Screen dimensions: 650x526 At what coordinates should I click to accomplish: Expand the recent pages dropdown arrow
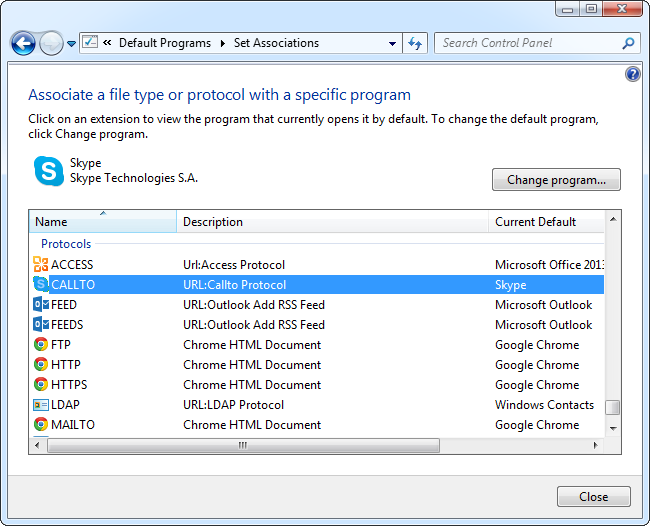(72, 44)
